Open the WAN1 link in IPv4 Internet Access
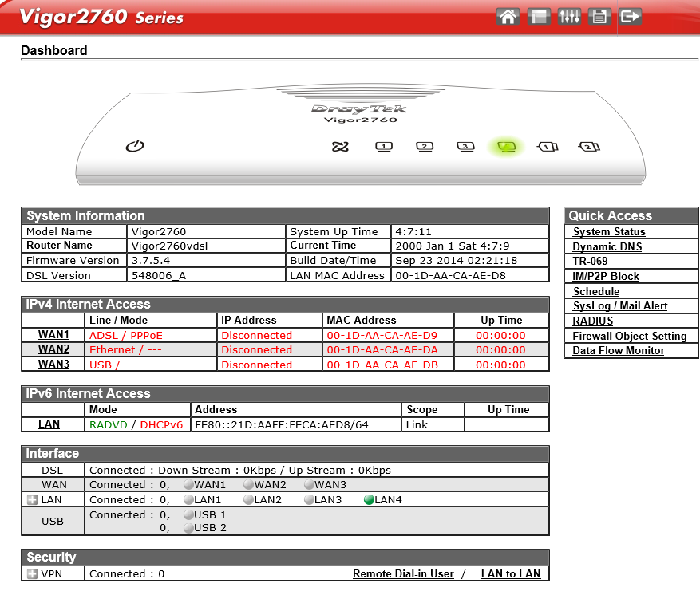This screenshot has width=700, height=599. (53, 335)
